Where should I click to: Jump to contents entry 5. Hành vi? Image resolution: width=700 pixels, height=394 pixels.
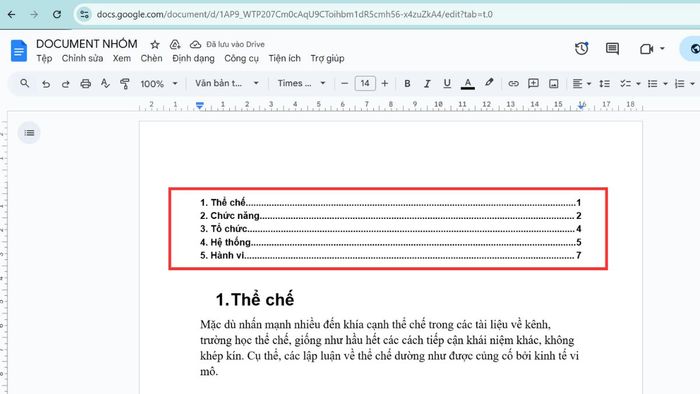pyautogui.click(x=390, y=256)
